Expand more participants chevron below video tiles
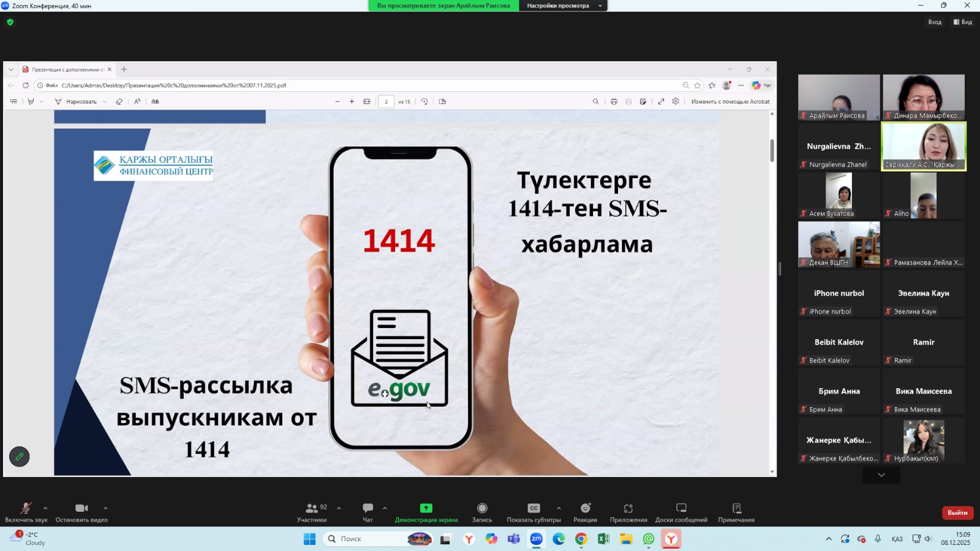980x551 pixels. (881, 475)
